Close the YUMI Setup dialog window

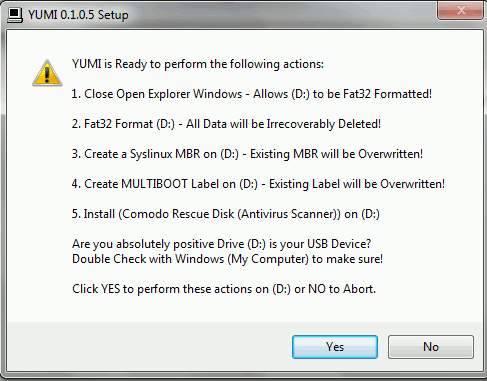tap(461, 10)
